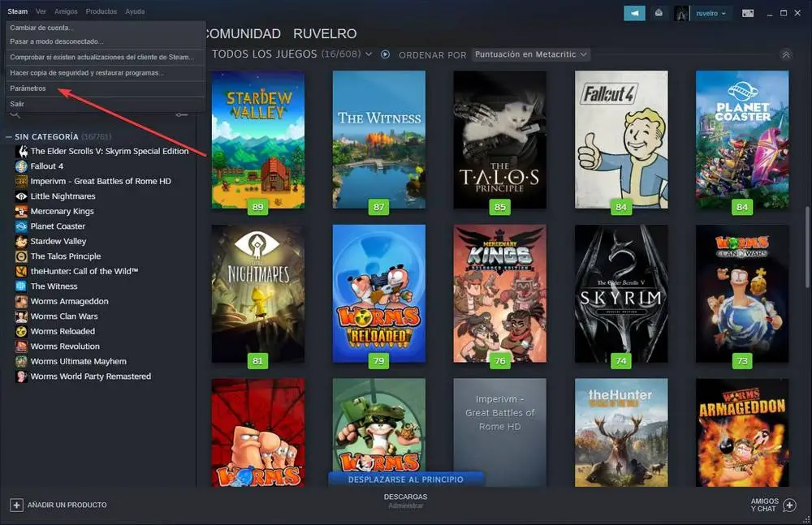Click the library vertical scrollbar
Image resolution: width=812 pixels, height=525 pixels.
807,247
